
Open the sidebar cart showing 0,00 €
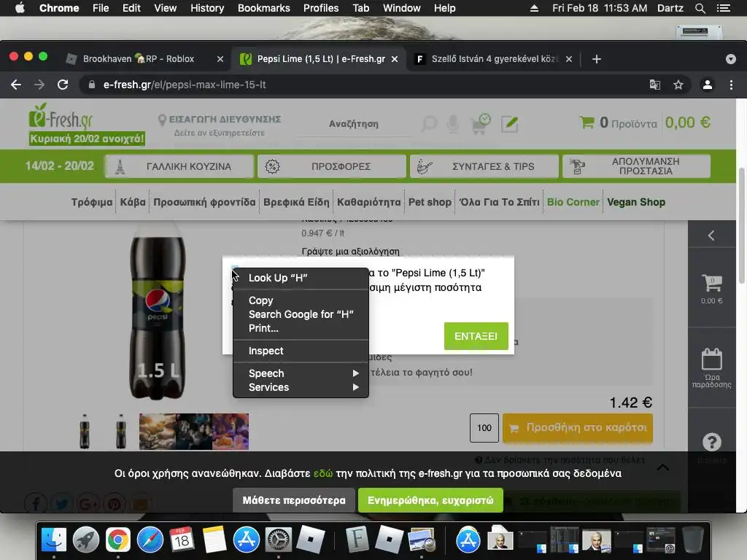[x=712, y=288]
